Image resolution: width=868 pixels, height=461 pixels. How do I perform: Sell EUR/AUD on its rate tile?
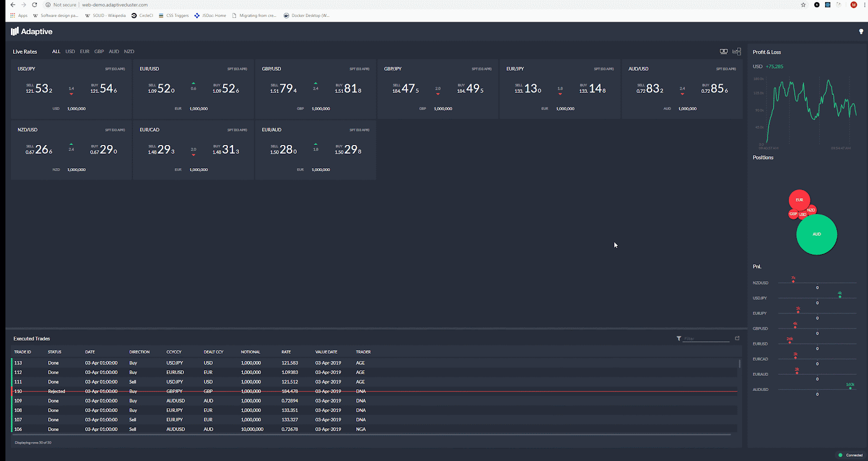pyautogui.click(x=283, y=149)
